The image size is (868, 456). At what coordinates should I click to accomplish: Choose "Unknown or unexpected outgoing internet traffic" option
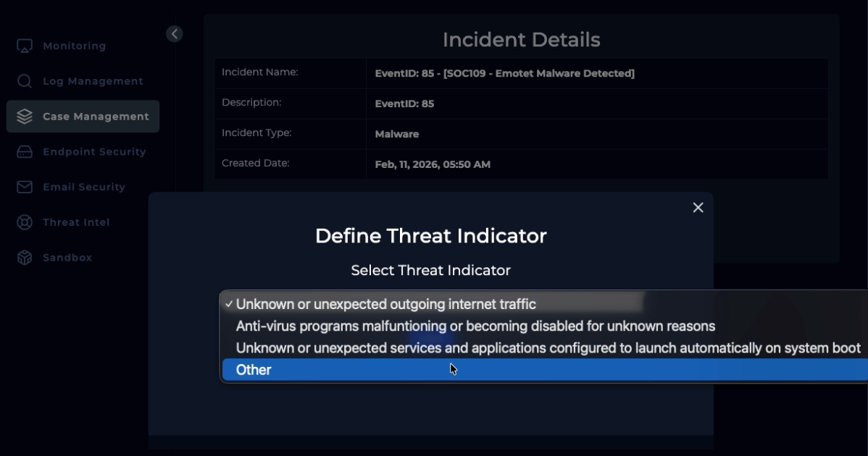(x=385, y=305)
